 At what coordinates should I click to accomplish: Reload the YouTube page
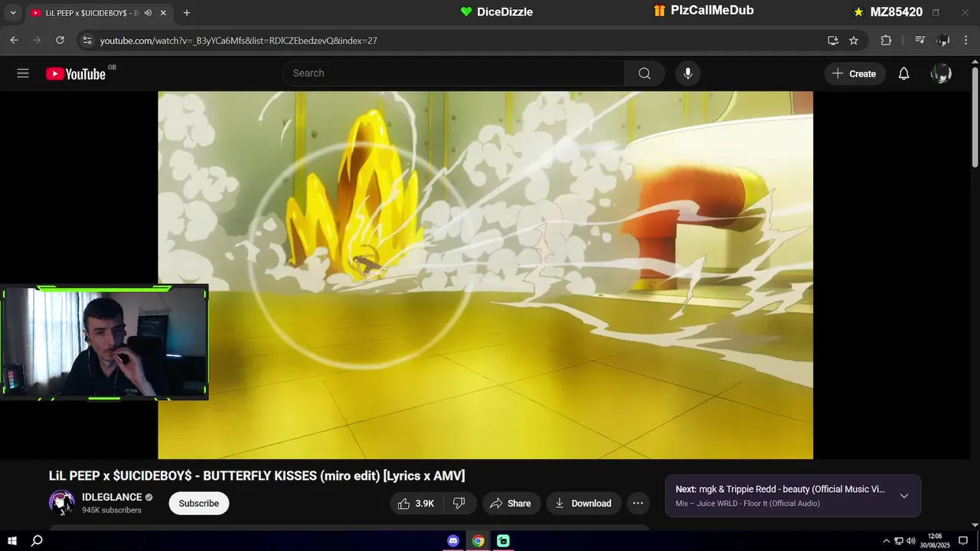coord(60,41)
